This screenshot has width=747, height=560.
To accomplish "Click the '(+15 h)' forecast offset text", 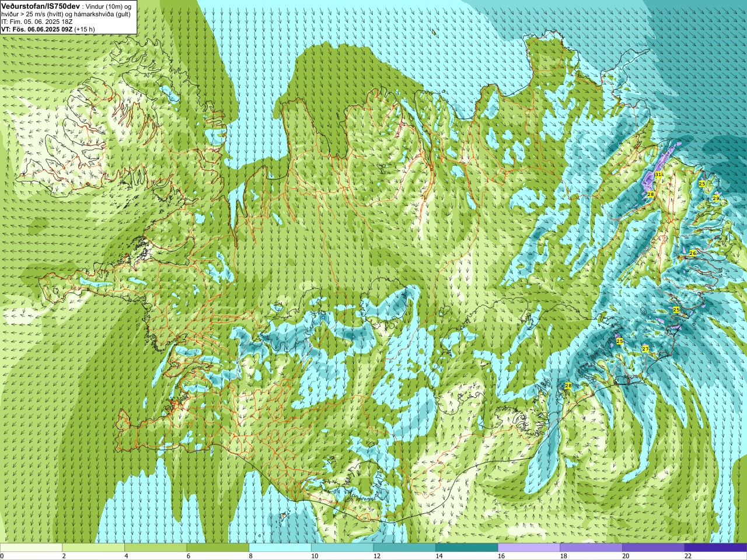I will (x=85, y=29).
